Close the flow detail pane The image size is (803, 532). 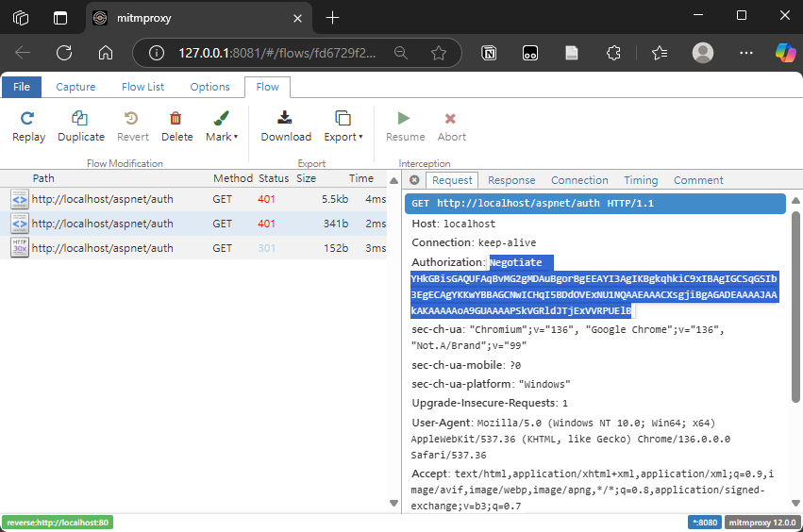[414, 180]
